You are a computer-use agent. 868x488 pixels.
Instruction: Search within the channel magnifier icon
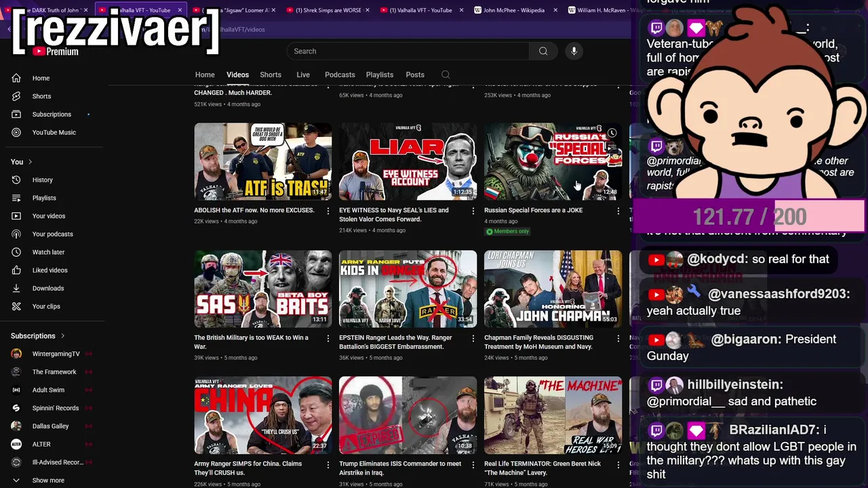(x=446, y=75)
